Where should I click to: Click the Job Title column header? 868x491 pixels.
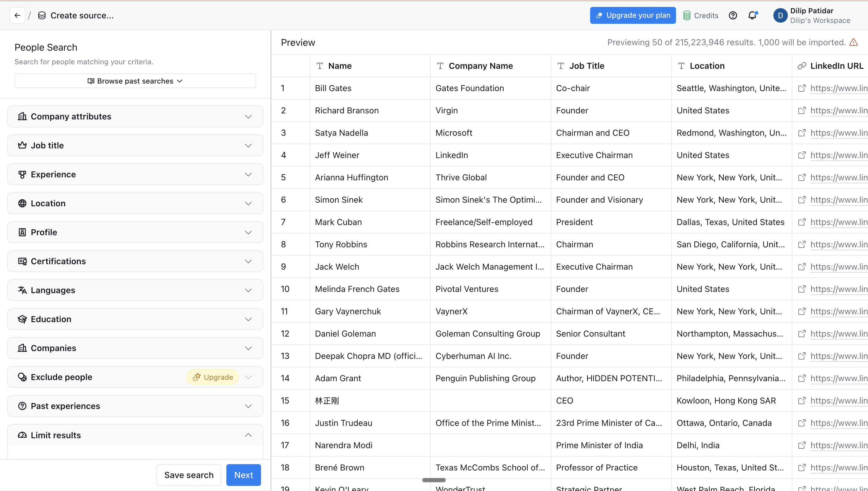[587, 66]
